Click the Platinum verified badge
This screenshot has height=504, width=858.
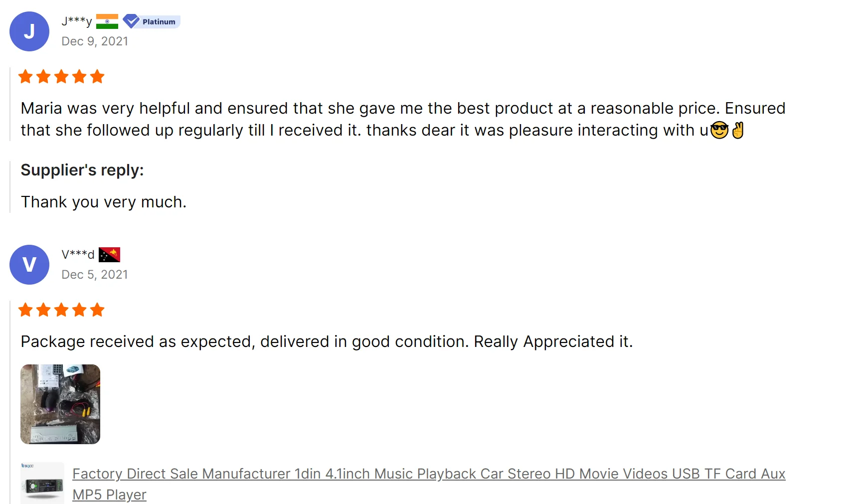tap(152, 21)
